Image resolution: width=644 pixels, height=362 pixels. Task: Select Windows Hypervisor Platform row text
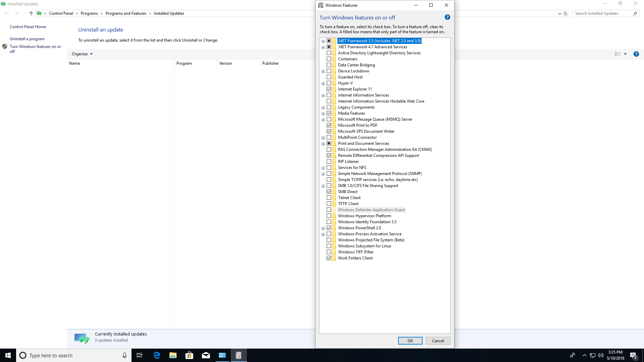click(x=364, y=216)
